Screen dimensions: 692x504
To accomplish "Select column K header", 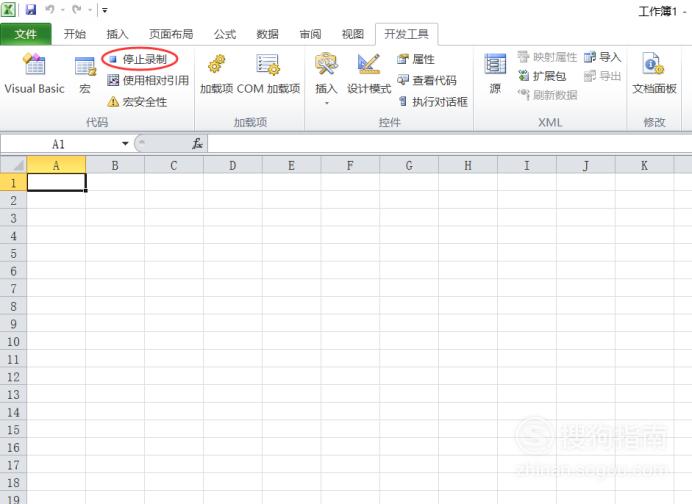I will [x=644, y=165].
